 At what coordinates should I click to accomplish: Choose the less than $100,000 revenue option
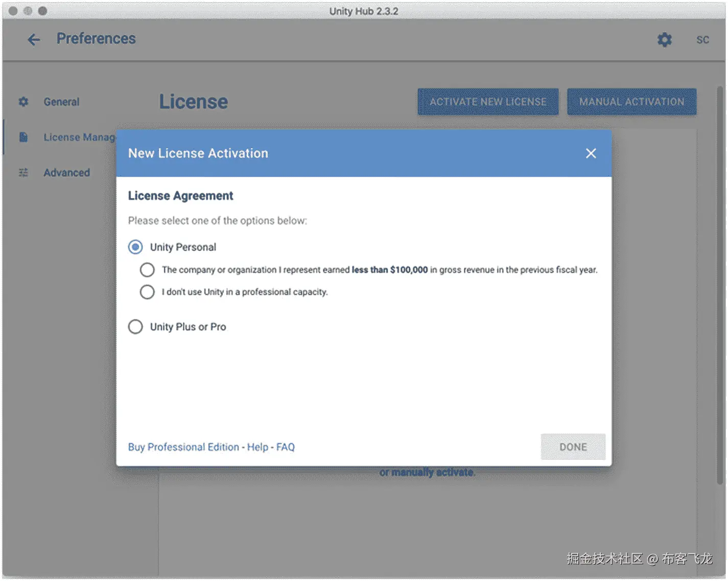147,270
